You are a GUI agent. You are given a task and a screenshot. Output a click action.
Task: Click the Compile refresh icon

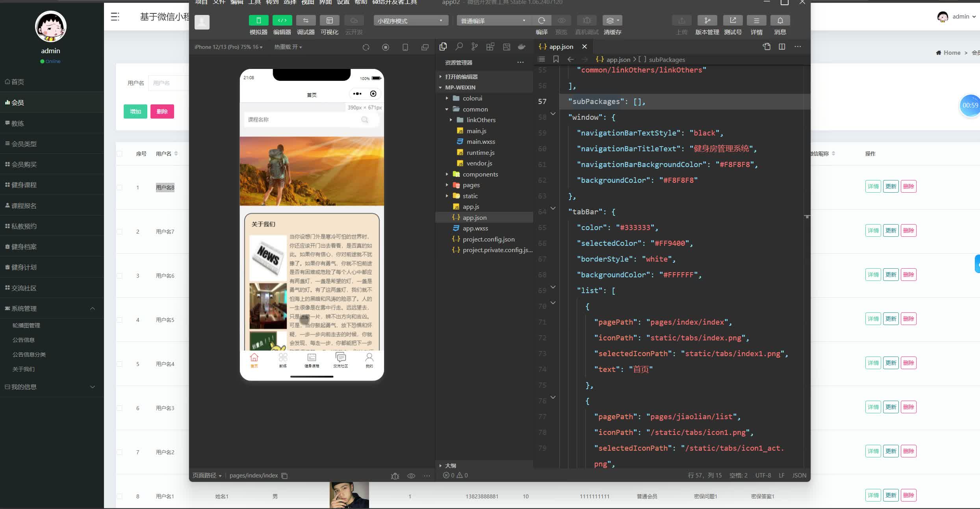coord(542,20)
